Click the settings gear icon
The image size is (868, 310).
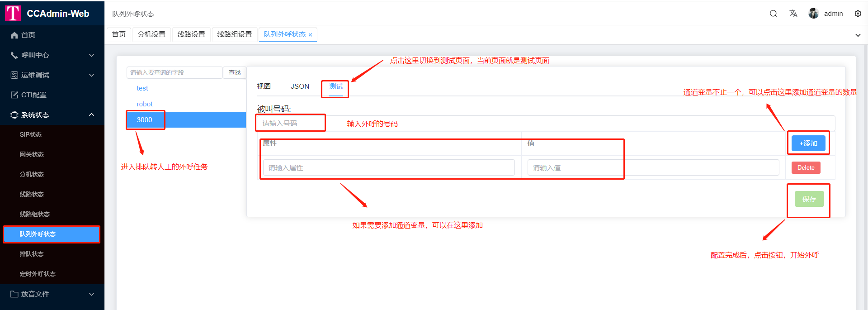[858, 14]
